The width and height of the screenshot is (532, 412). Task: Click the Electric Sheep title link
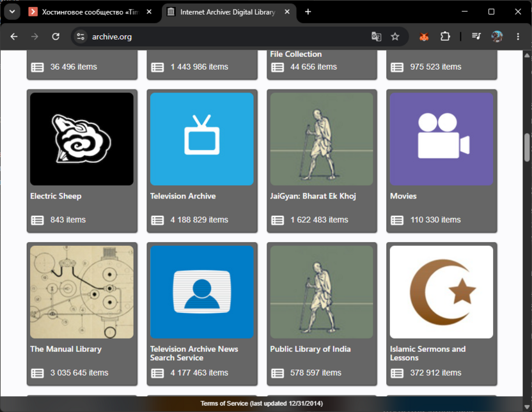pos(56,196)
